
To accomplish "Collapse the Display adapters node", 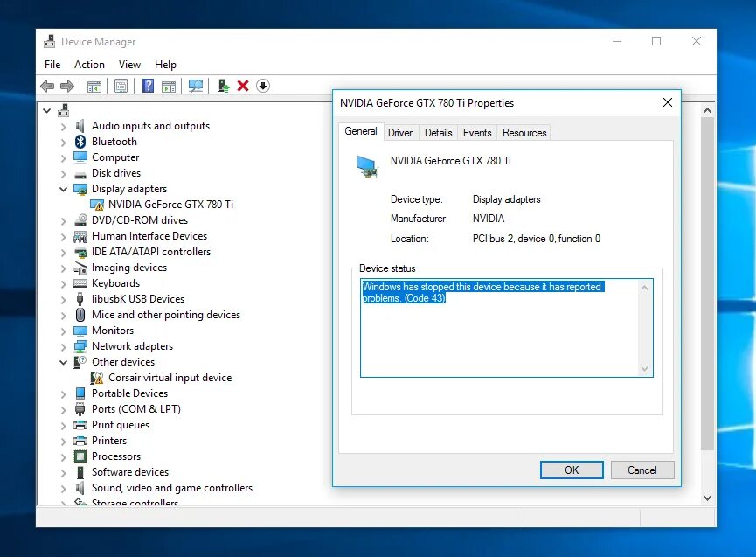I will pyautogui.click(x=63, y=190).
